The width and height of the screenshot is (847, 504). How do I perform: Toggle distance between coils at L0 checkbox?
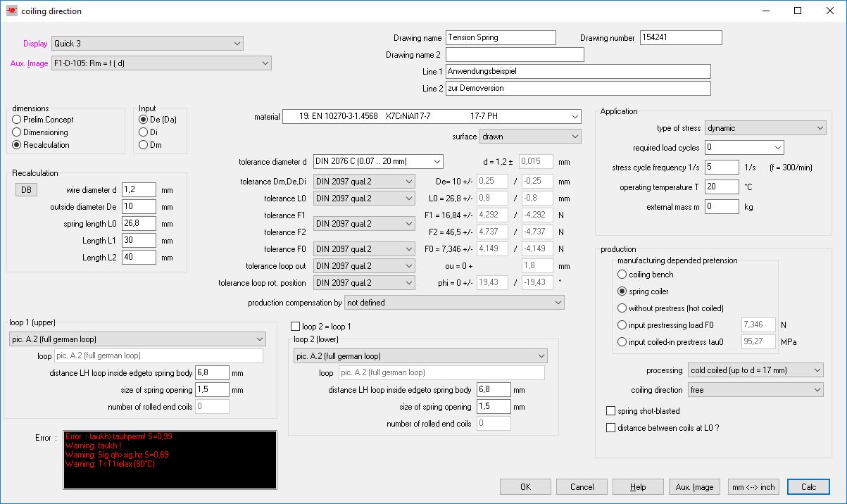point(610,427)
